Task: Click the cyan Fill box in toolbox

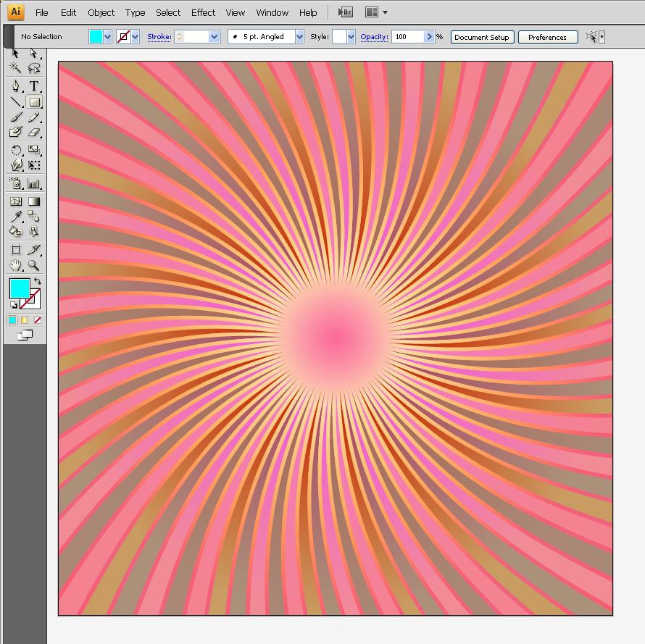Action: (20, 288)
